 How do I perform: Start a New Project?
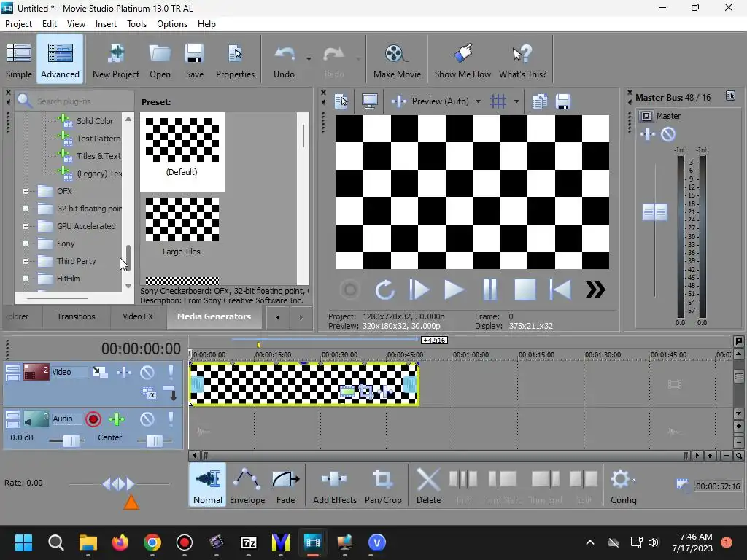pos(116,60)
